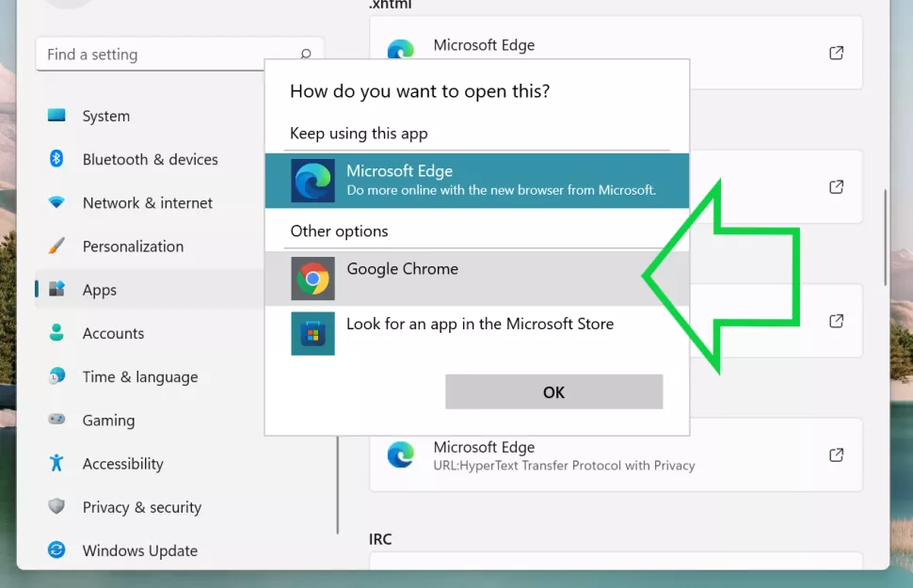
Task: Click the Gaming controller icon
Action: [56, 420]
